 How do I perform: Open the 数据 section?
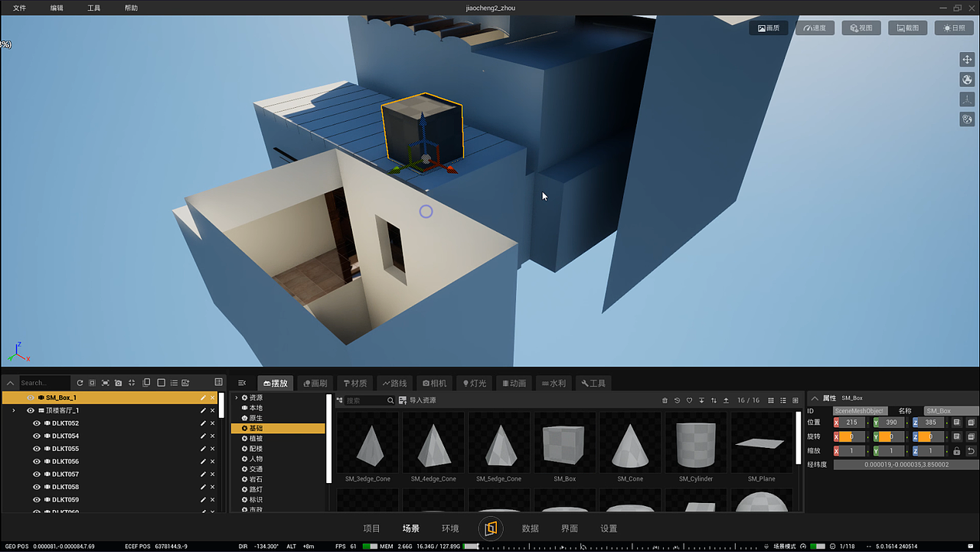tap(530, 528)
